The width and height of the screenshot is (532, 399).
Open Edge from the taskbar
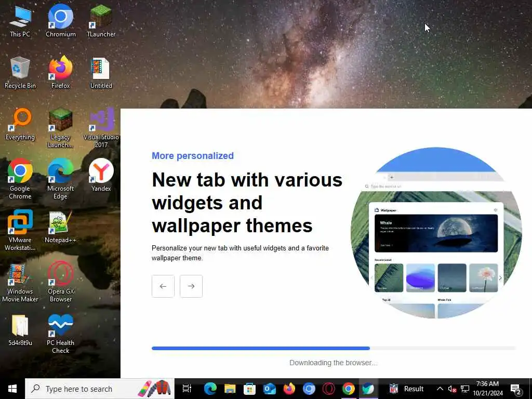point(210,389)
